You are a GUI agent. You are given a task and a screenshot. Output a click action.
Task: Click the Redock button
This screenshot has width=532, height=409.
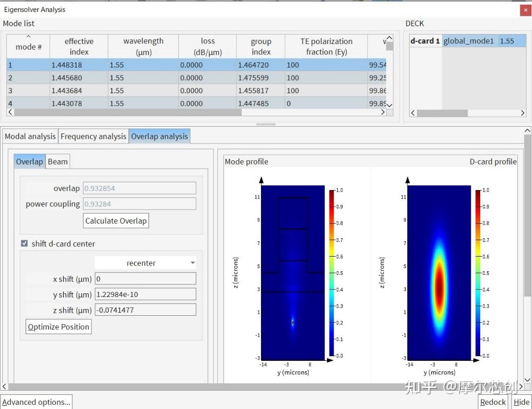(x=493, y=402)
